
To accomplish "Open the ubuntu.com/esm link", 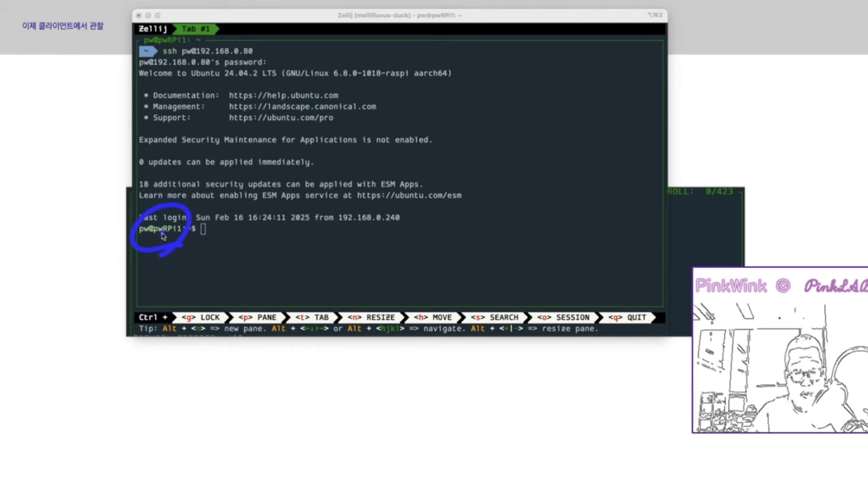I will coord(409,195).
